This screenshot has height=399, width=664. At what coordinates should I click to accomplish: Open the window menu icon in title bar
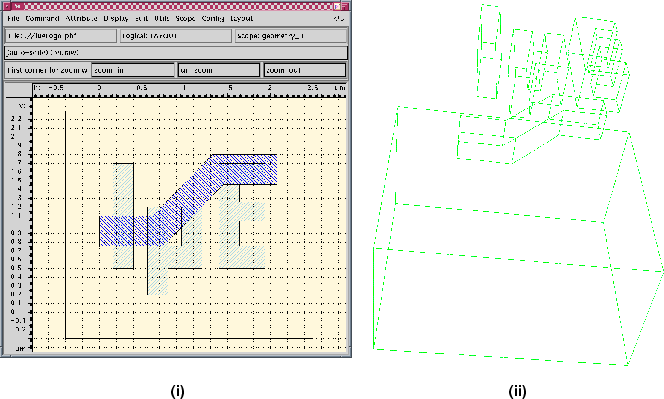[x=7, y=6]
